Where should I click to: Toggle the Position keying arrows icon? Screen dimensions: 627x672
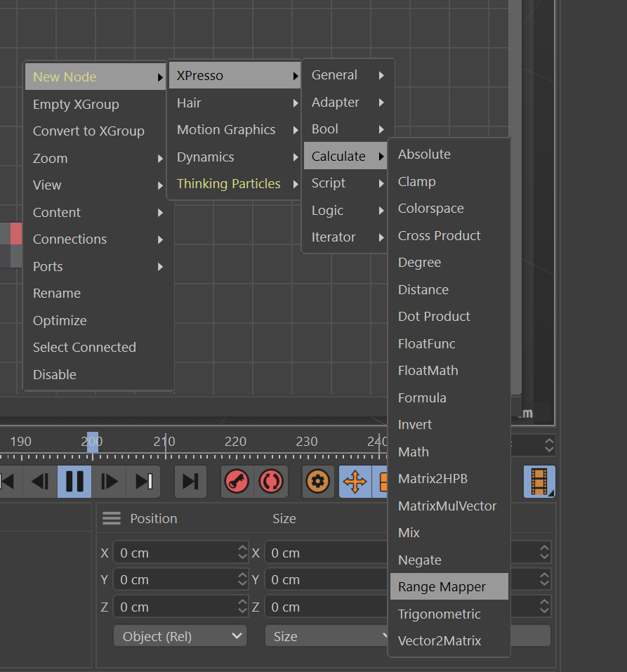(355, 482)
